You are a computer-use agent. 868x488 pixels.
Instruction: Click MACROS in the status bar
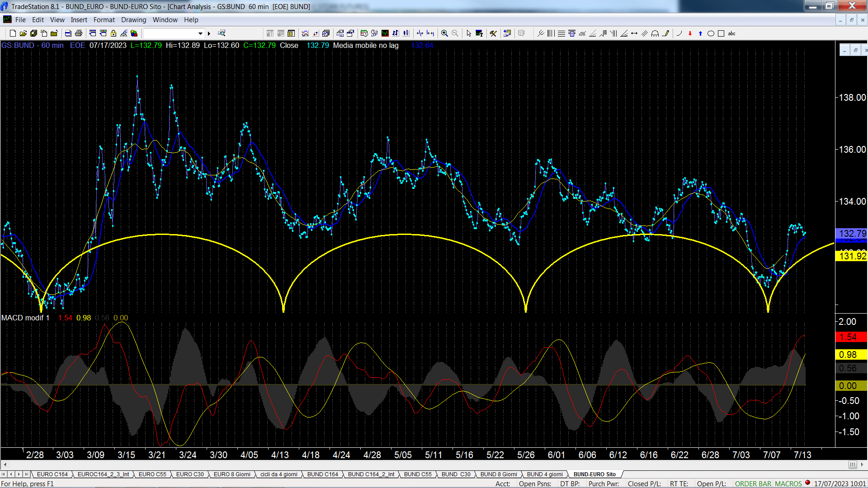coord(788,483)
